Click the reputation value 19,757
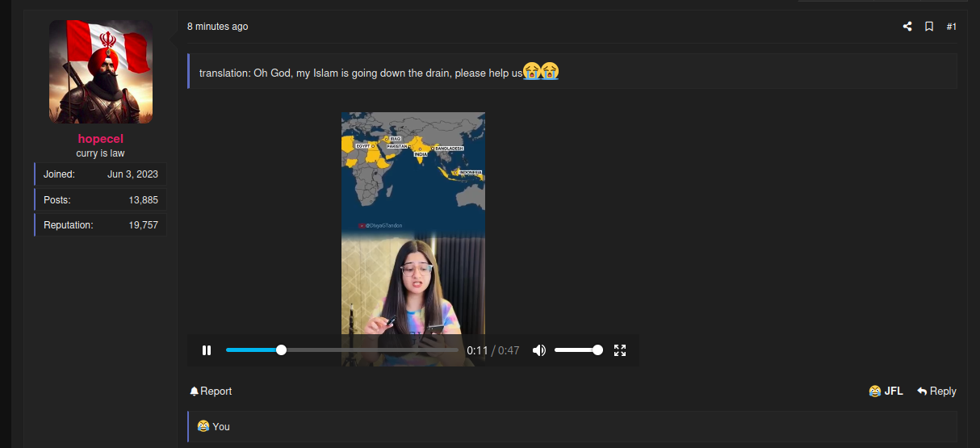 [143, 225]
